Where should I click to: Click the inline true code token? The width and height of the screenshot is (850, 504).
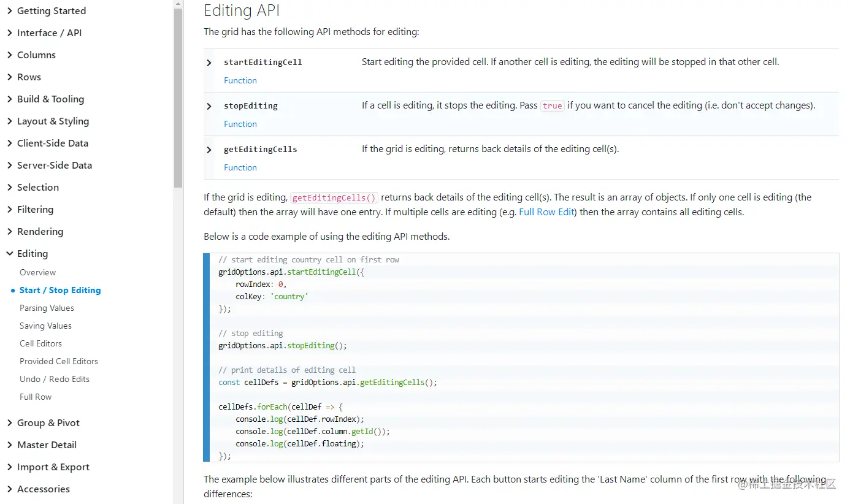tap(553, 105)
